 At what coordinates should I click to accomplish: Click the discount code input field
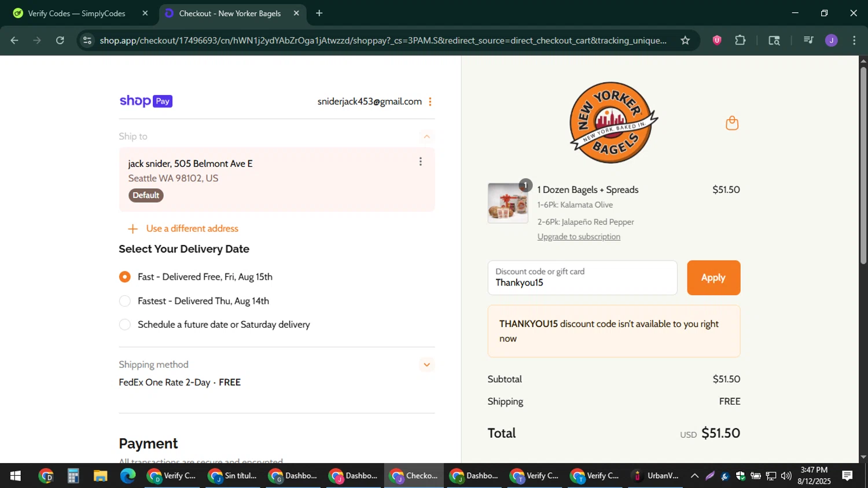click(582, 278)
